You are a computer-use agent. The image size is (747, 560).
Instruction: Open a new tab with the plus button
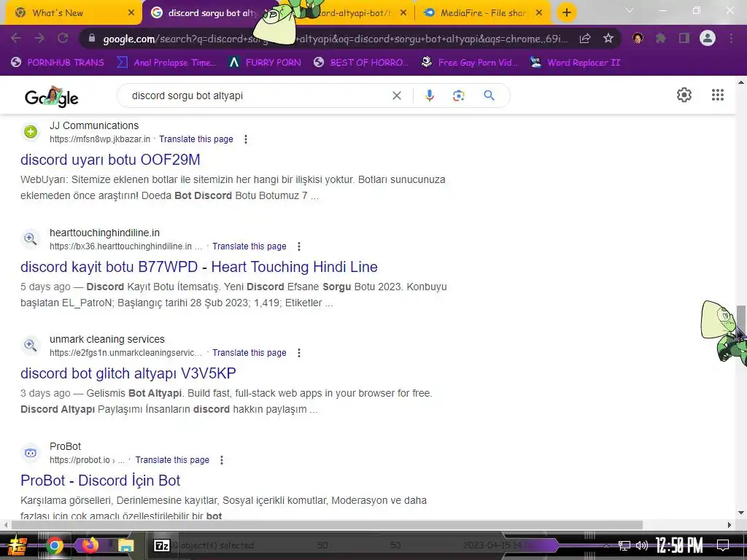pos(566,12)
